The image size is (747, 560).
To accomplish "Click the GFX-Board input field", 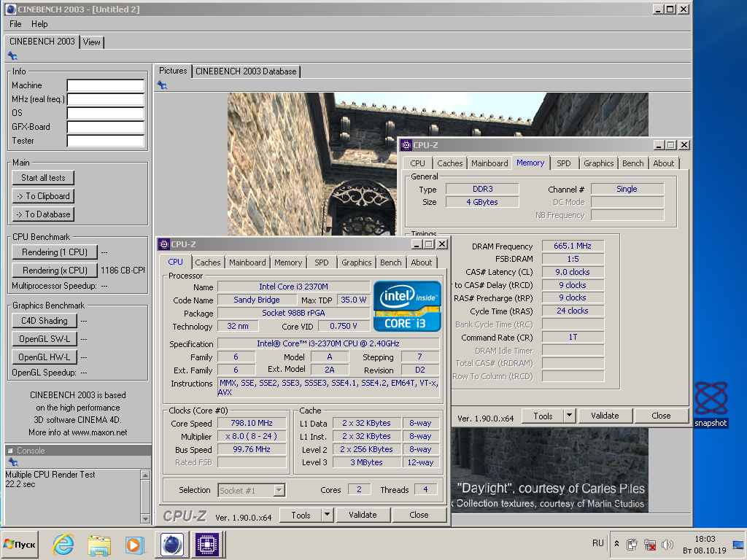I will tap(105, 127).
